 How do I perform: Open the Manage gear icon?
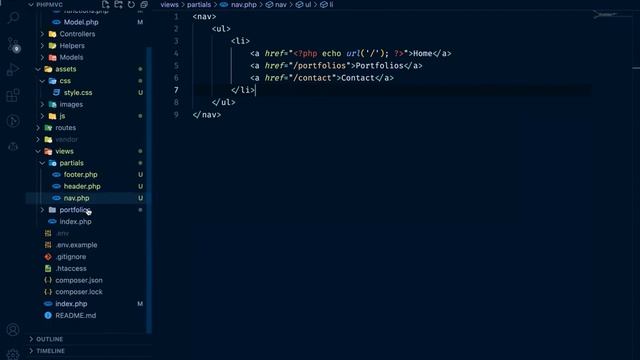13,354
